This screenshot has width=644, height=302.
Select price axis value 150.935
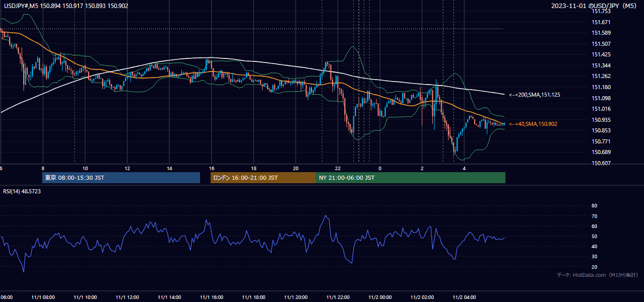click(x=601, y=120)
